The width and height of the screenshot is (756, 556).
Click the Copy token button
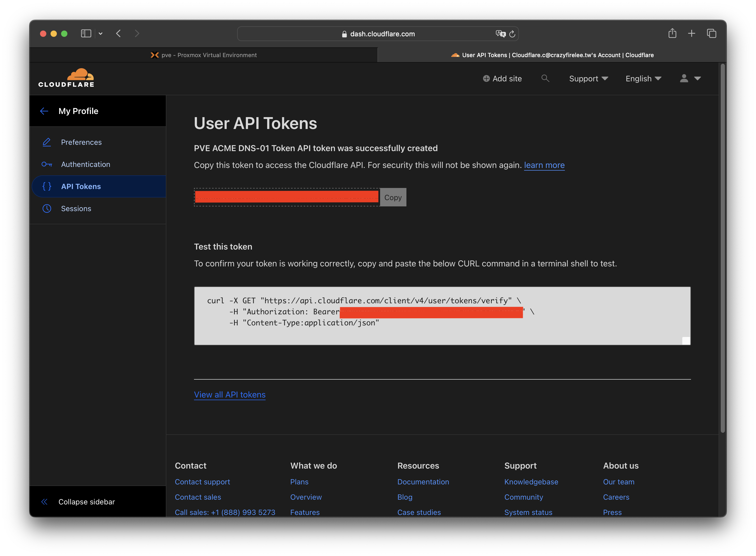tap(393, 197)
